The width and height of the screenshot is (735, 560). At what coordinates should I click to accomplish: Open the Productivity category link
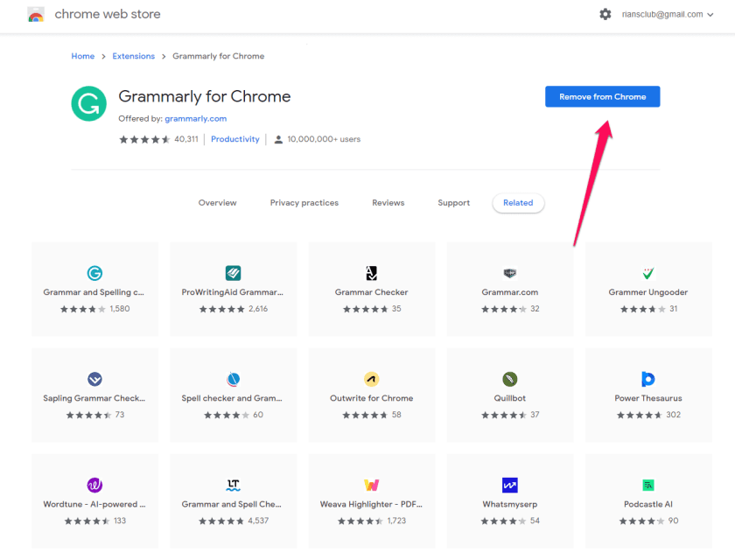tap(234, 139)
